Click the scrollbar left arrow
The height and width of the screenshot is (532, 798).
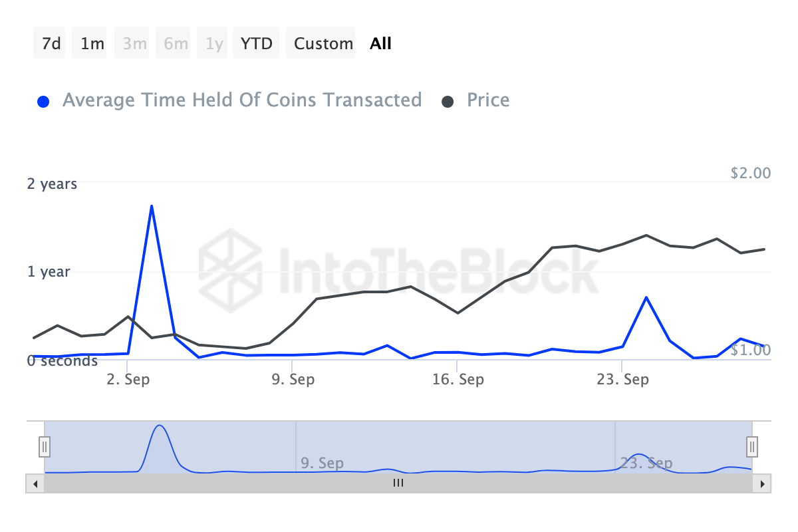pos(35,483)
